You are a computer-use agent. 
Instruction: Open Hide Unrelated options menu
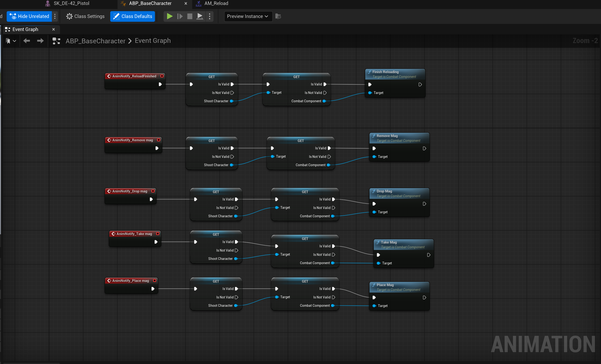coord(55,16)
